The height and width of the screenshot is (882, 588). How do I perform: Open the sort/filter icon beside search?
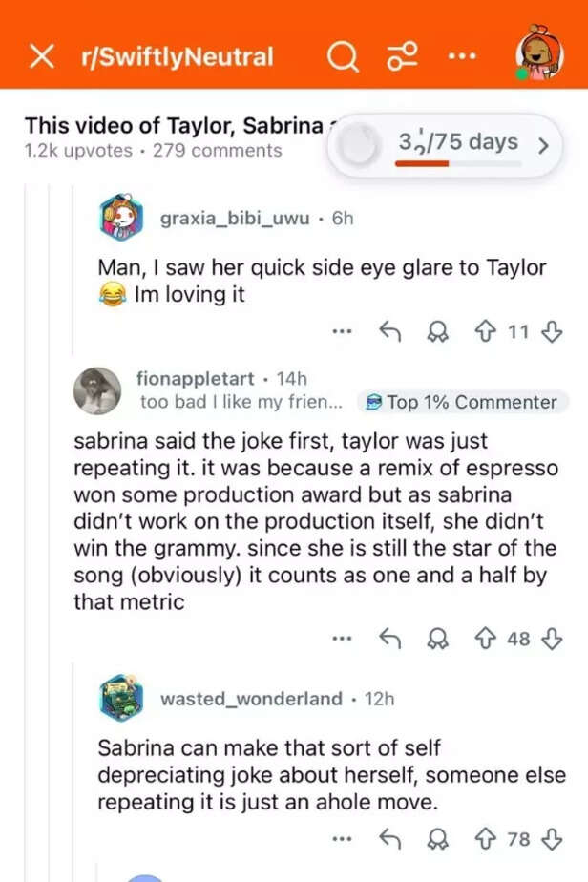[x=402, y=55]
